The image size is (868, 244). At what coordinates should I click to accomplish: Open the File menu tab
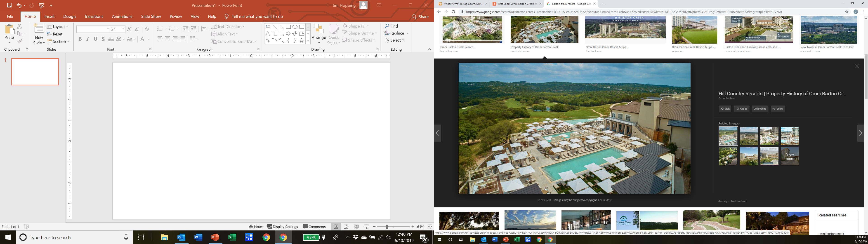coord(10,16)
